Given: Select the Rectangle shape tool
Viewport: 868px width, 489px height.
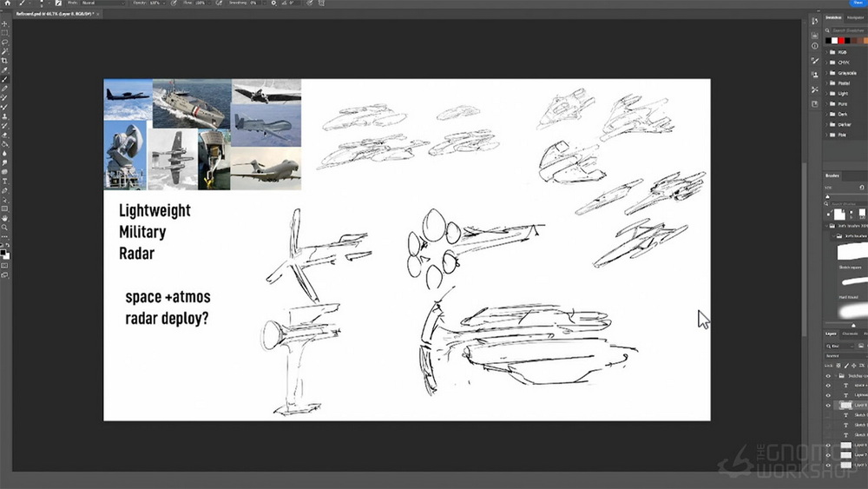Looking at the screenshot, I should 4,208.
